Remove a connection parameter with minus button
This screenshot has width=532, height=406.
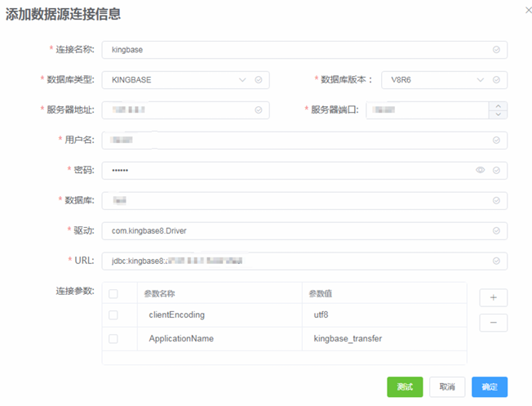pyautogui.click(x=494, y=323)
